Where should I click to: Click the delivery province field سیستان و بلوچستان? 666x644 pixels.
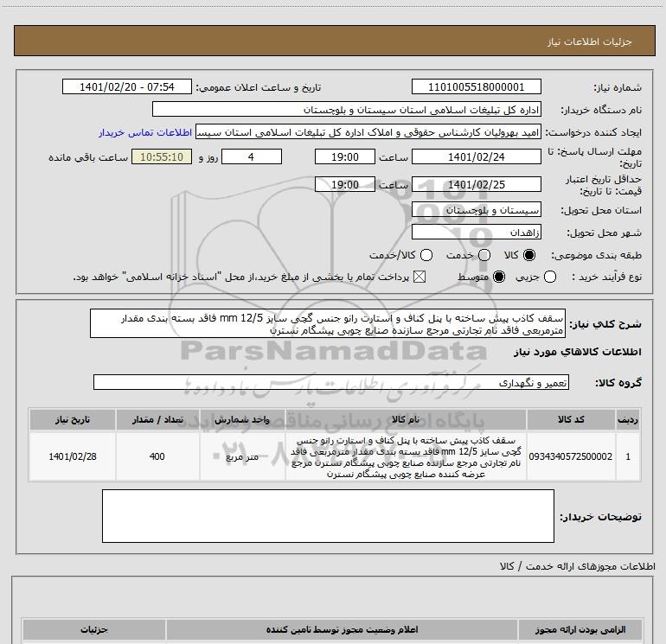[x=476, y=210]
